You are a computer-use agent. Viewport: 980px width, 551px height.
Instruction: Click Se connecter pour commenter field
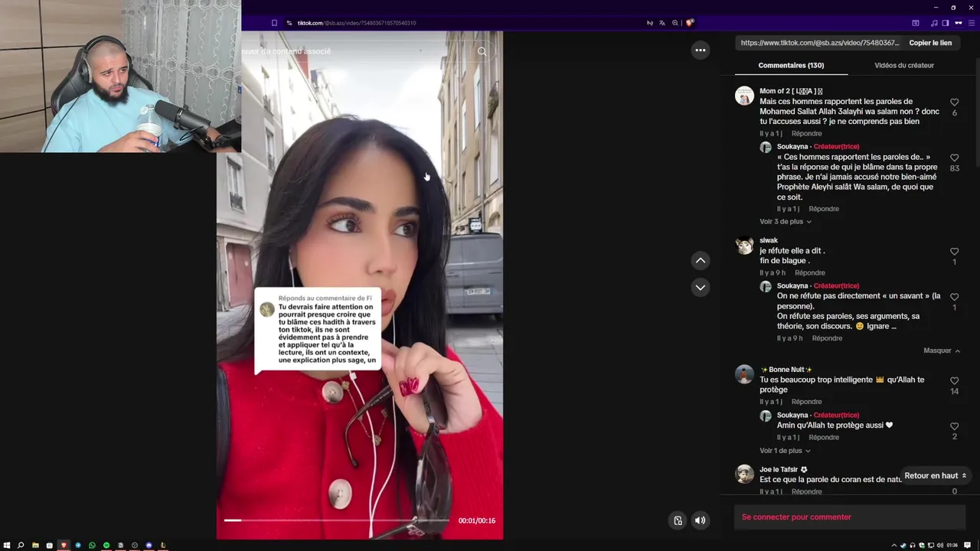850,517
